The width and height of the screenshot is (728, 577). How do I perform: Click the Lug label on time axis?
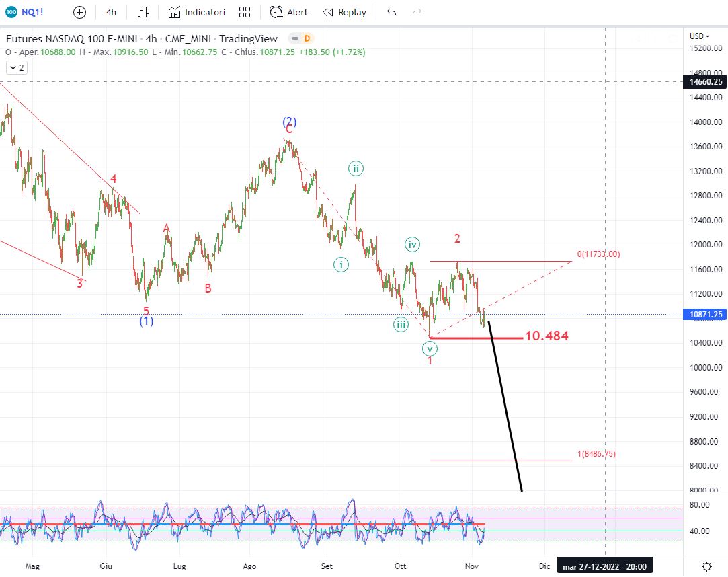179,566
